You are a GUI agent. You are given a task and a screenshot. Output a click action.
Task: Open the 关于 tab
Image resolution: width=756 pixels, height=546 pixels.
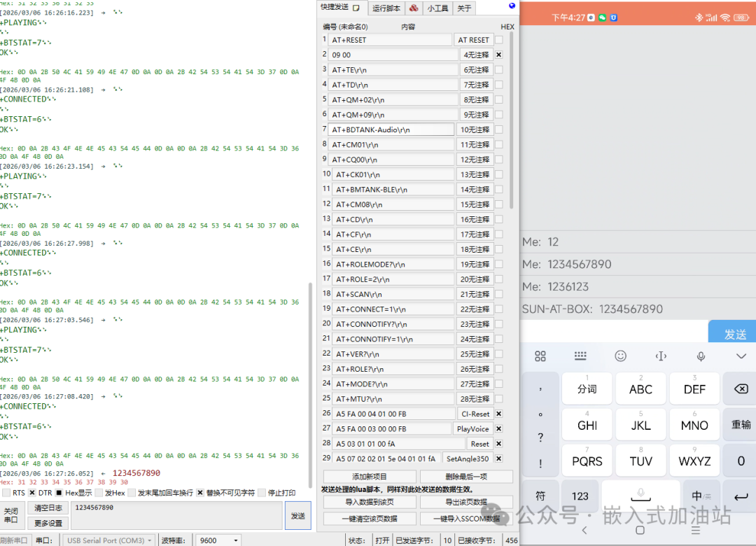[464, 8]
